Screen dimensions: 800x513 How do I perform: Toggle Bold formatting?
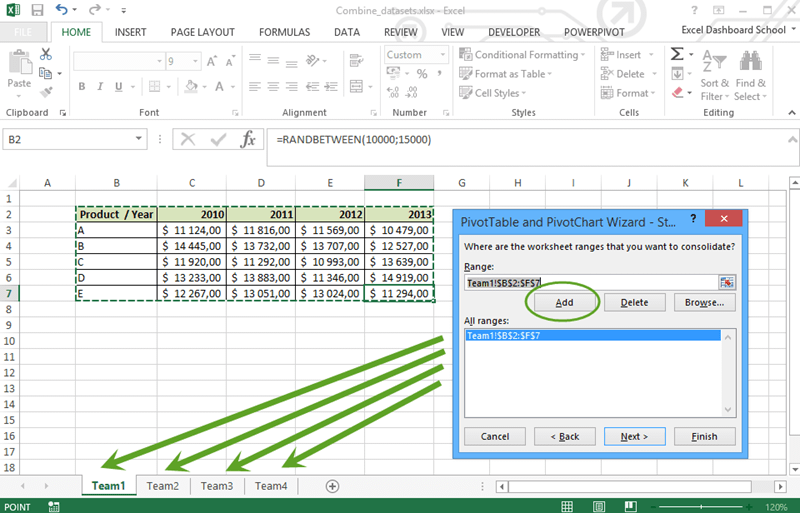pos(82,86)
